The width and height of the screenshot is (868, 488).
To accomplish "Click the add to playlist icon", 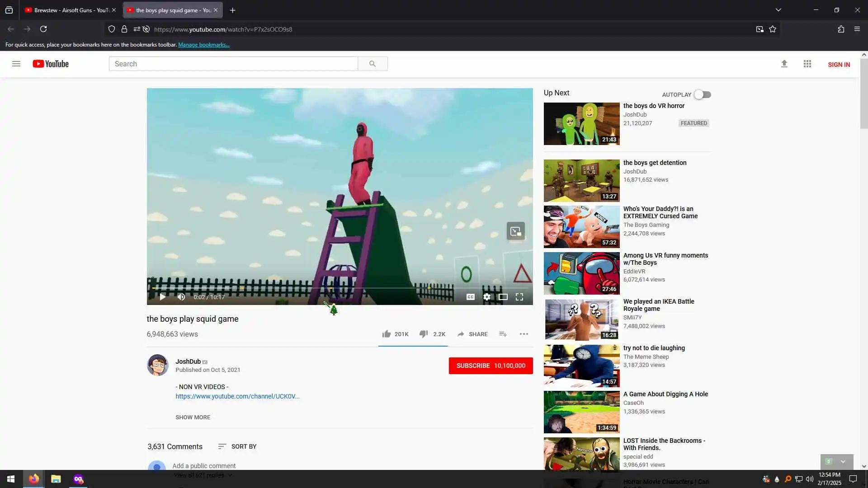I will [x=503, y=334].
